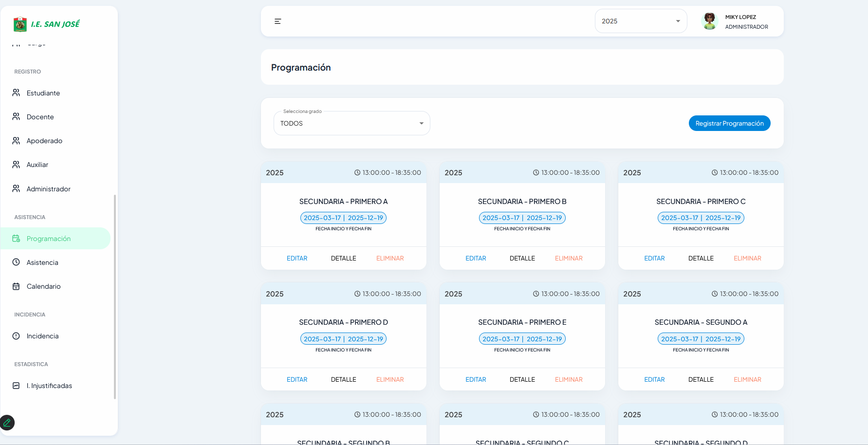This screenshot has width=868, height=445.
Task: Click the Estudiante people icon
Action: tap(16, 93)
